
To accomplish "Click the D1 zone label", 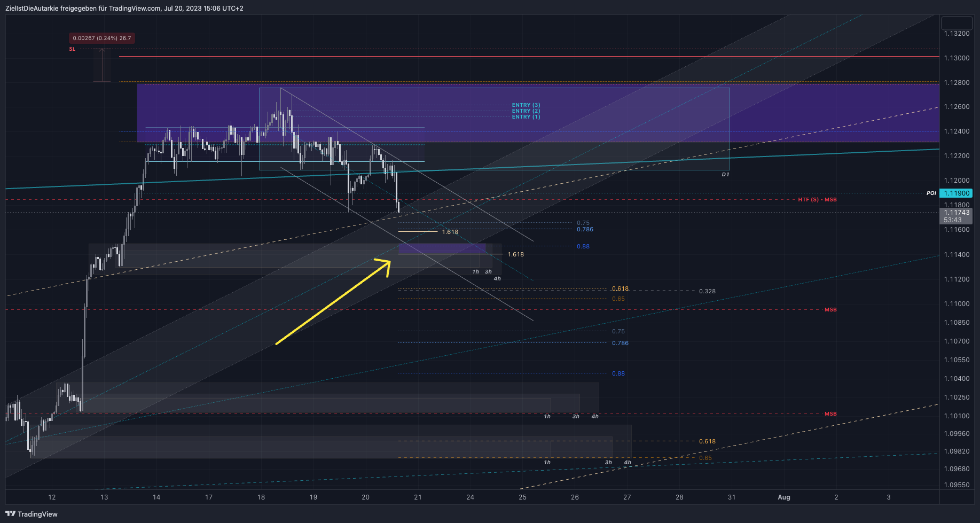I will (725, 175).
